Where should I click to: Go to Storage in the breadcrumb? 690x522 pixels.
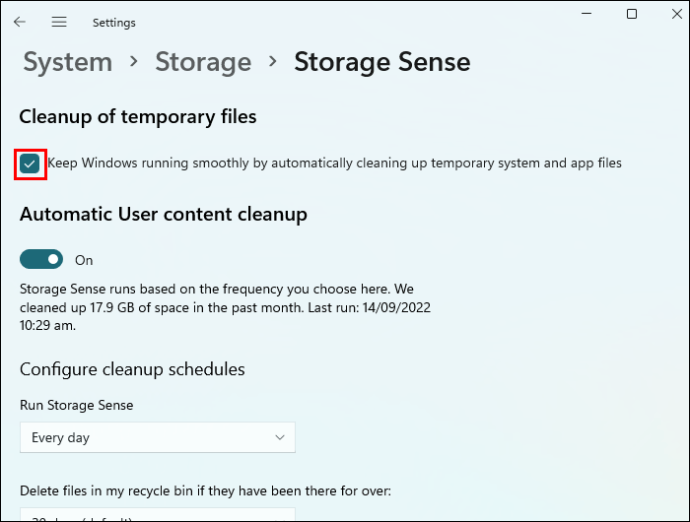(x=203, y=62)
